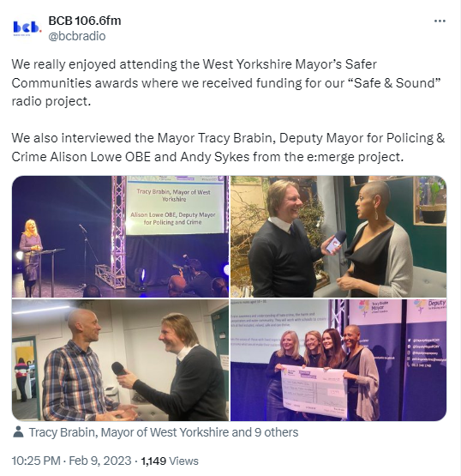Open the BCB 106.6fm profile name

pos(85,21)
